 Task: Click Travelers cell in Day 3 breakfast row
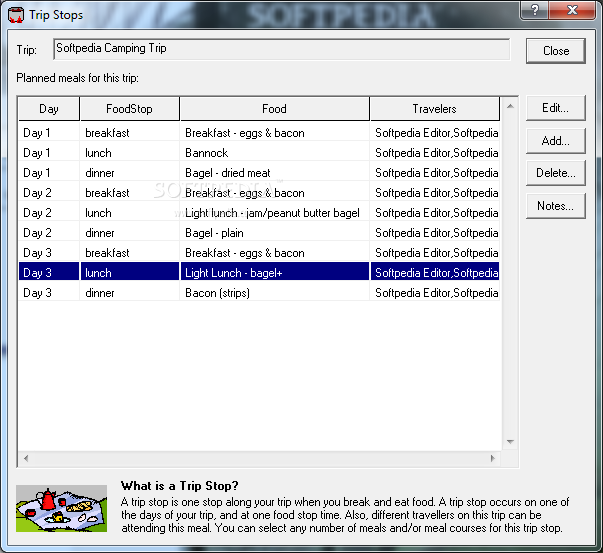click(x=435, y=253)
